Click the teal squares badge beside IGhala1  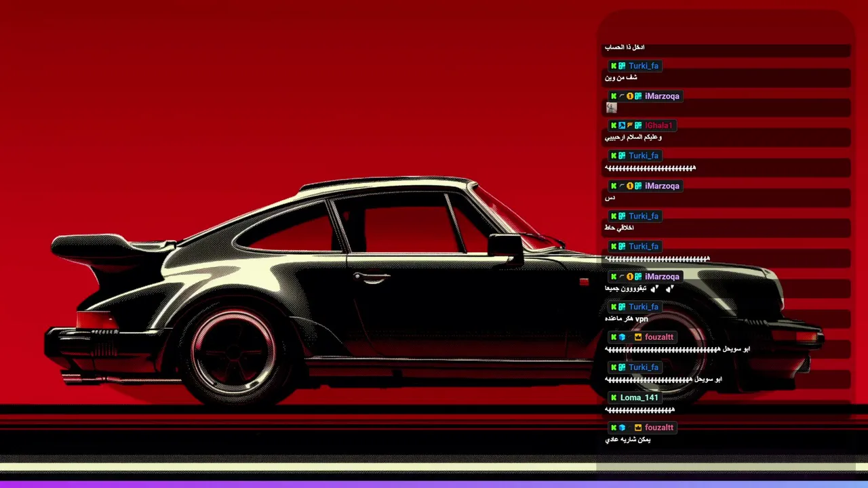pyautogui.click(x=638, y=125)
